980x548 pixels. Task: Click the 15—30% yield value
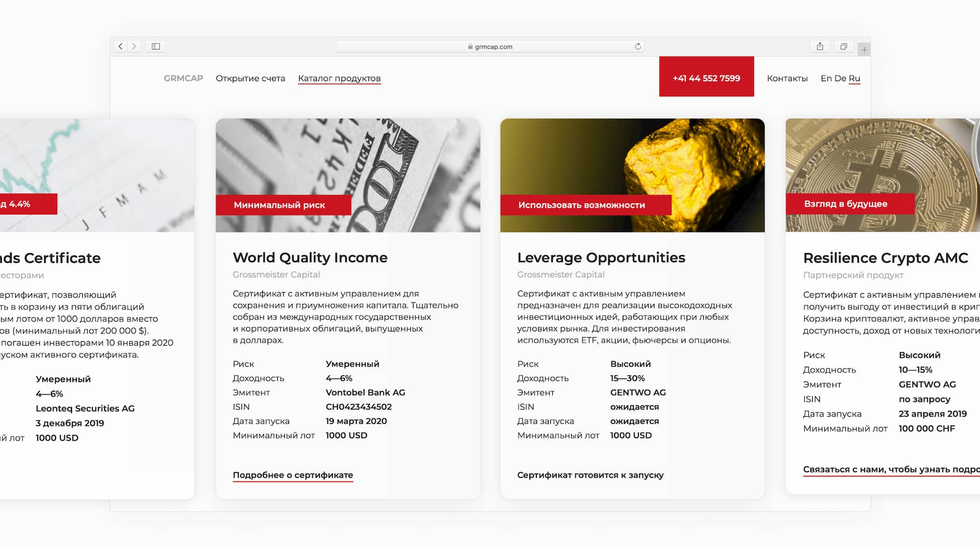[627, 378]
